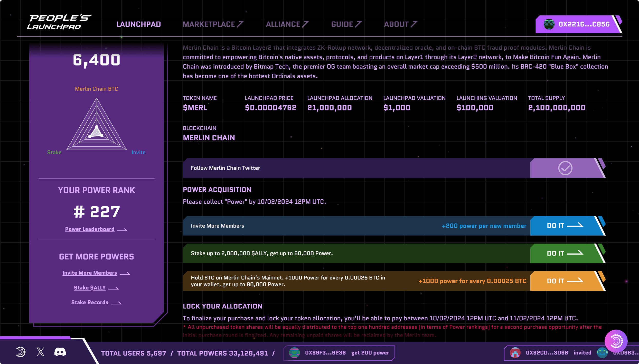Click the Discord icon in footer
This screenshot has height=364, width=639.
[x=60, y=352]
